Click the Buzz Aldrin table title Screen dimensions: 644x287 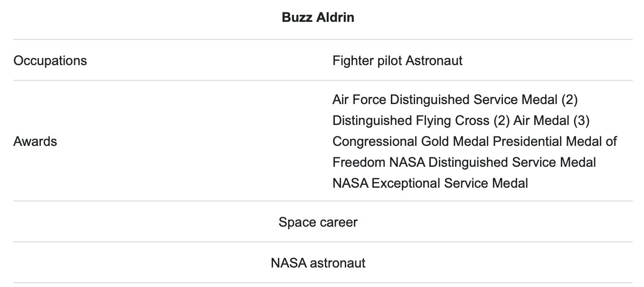tap(318, 18)
